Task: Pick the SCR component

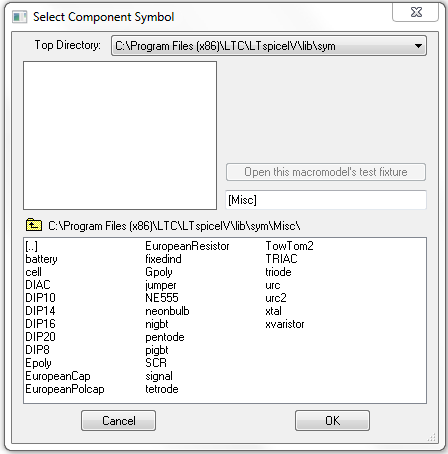Action: tap(156, 363)
